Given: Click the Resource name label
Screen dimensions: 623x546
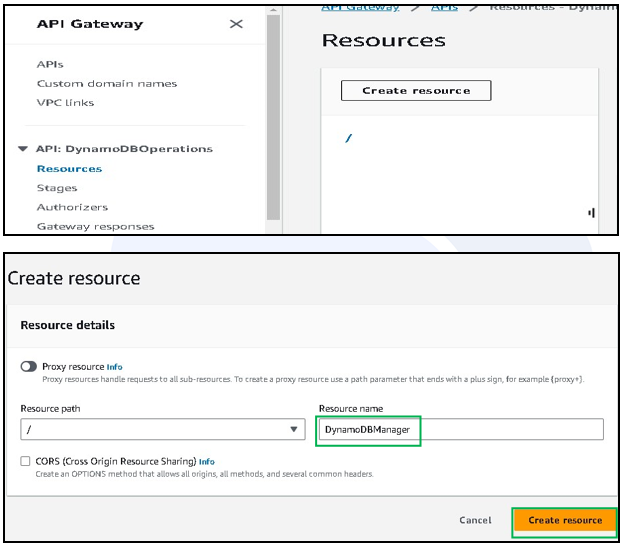Looking at the screenshot, I should tap(351, 409).
